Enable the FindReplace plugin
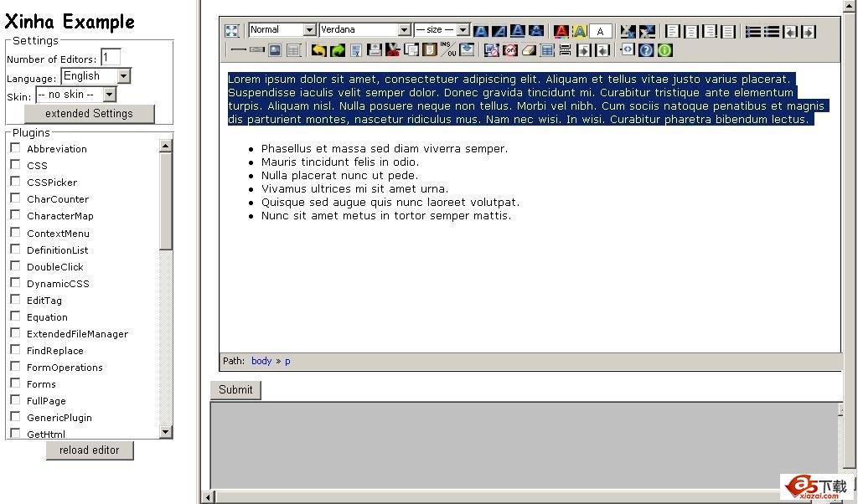The height and width of the screenshot is (504, 858). click(x=15, y=350)
